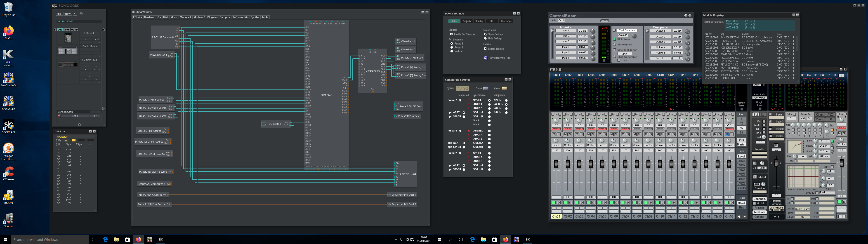The height and width of the screenshot is (244, 868).
Task: Enable White Noise in the Test Generator
Action: 614,45
